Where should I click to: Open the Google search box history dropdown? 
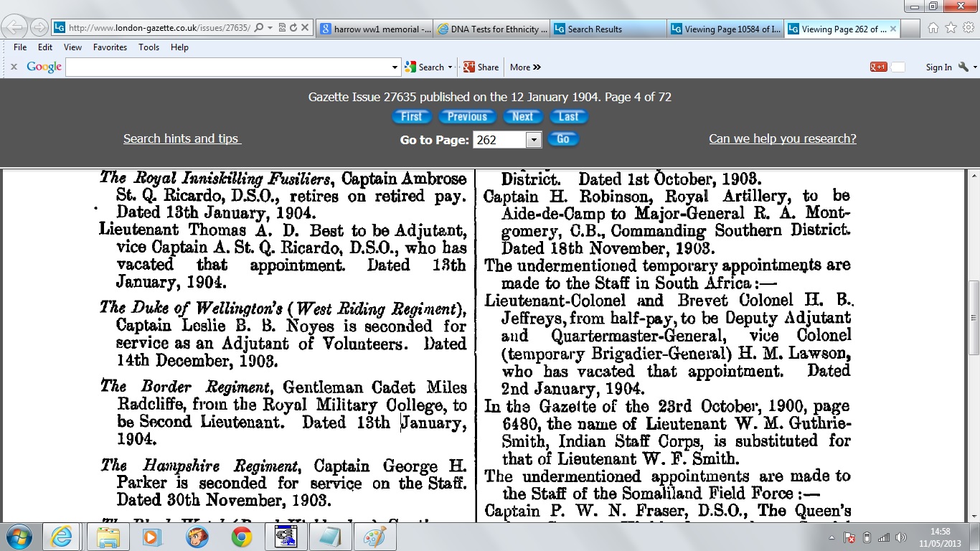pos(395,67)
